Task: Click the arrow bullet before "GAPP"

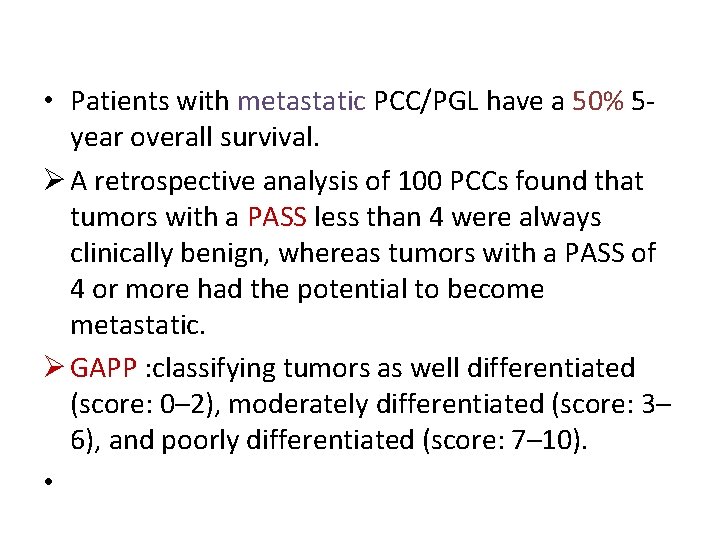Action: pos(55,370)
